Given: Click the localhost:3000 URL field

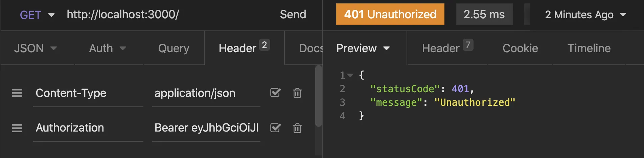Looking at the screenshot, I should (x=162, y=15).
